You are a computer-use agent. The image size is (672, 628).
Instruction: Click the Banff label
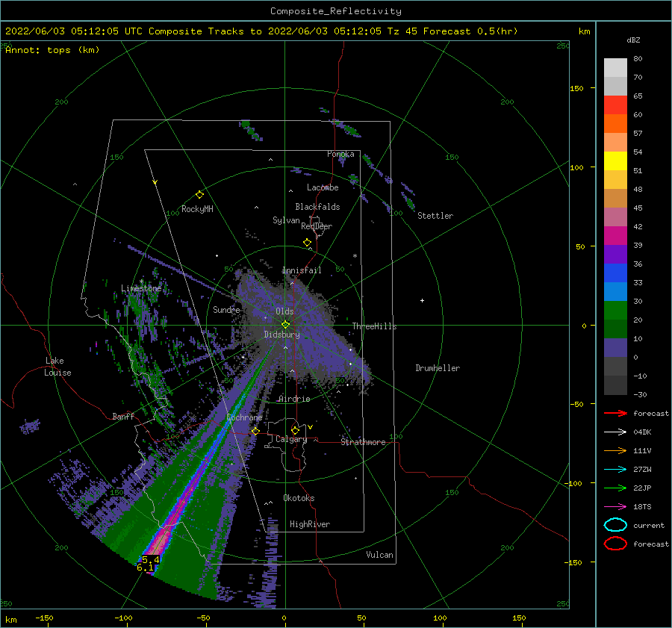(123, 416)
